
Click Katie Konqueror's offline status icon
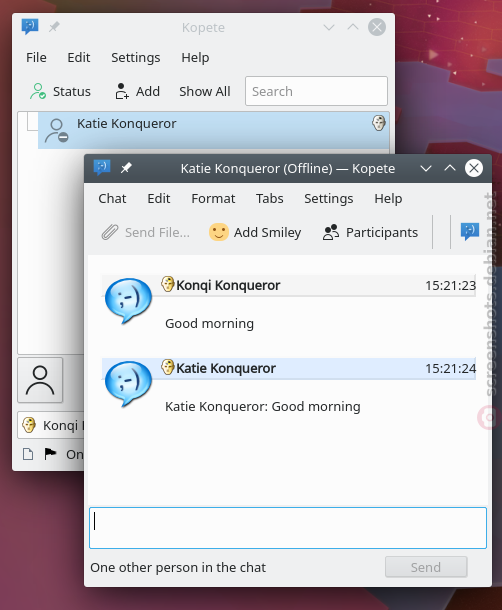pos(56,131)
